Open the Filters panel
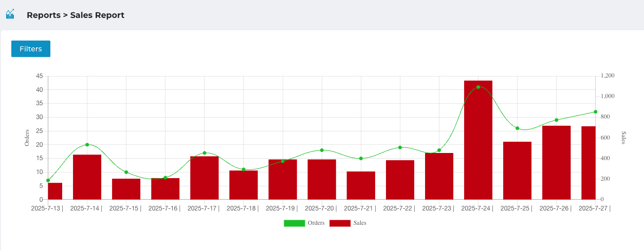 31,49
